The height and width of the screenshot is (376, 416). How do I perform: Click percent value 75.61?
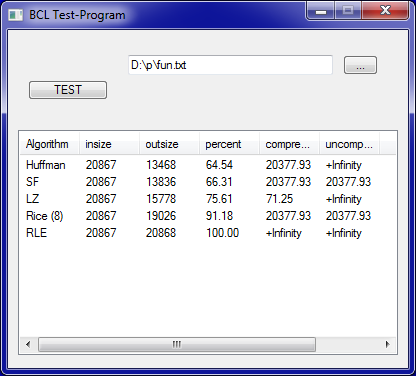pyautogui.click(x=219, y=199)
